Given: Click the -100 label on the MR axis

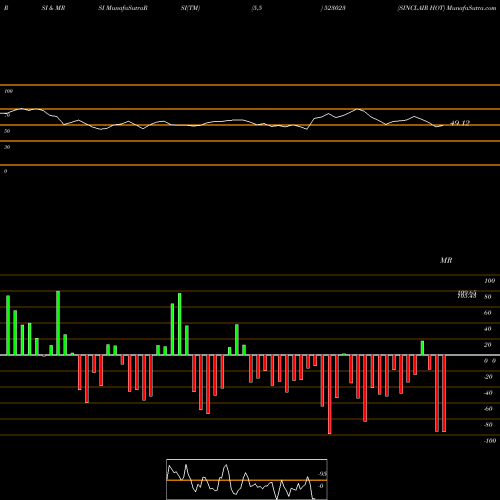Looking at the screenshot, I should pos(490,441).
